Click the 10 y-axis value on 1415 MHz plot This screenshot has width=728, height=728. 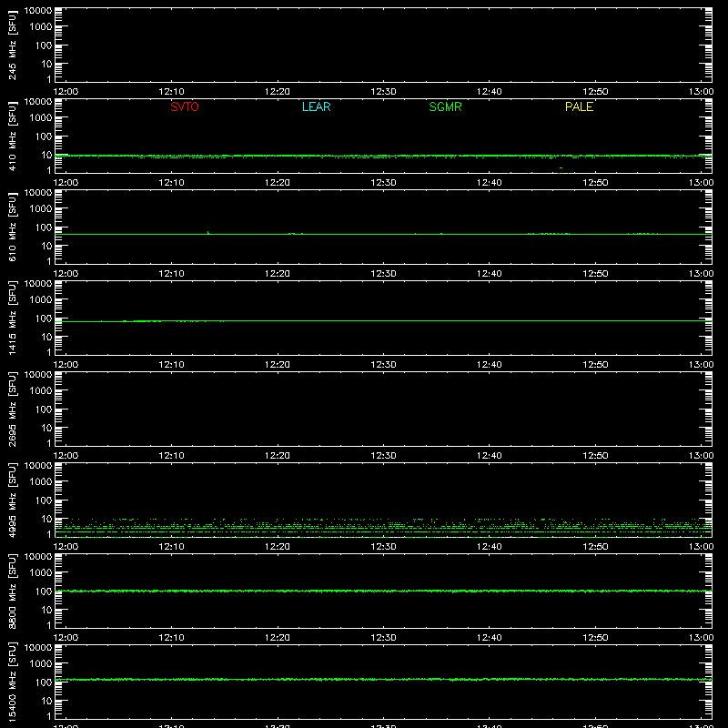coord(47,337)
